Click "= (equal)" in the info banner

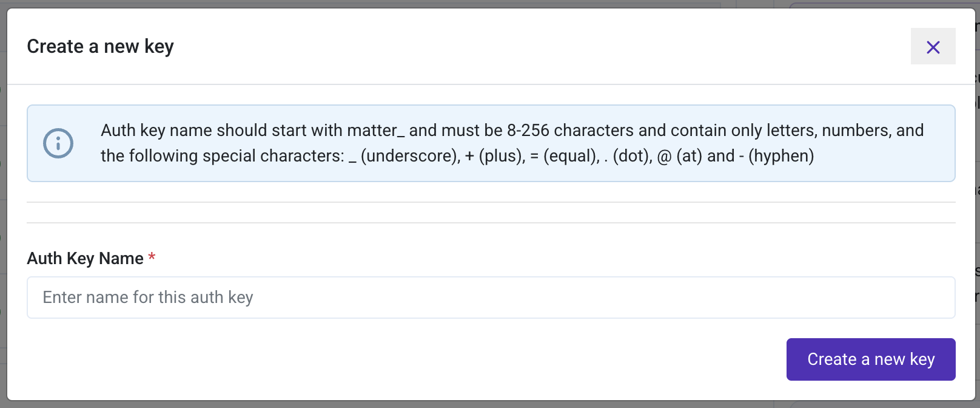coord(563,156)
